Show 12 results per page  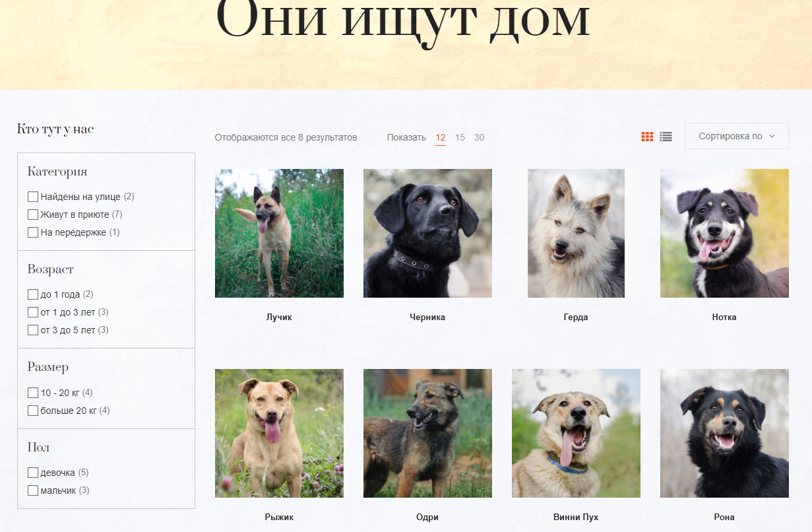tap(441, 137)
